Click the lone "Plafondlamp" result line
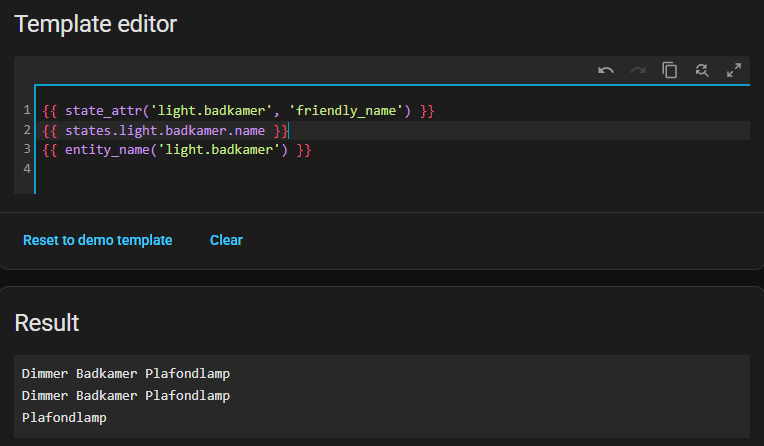Image resolution: width=764 pixels, height=446 pixels. pos(64,417)
